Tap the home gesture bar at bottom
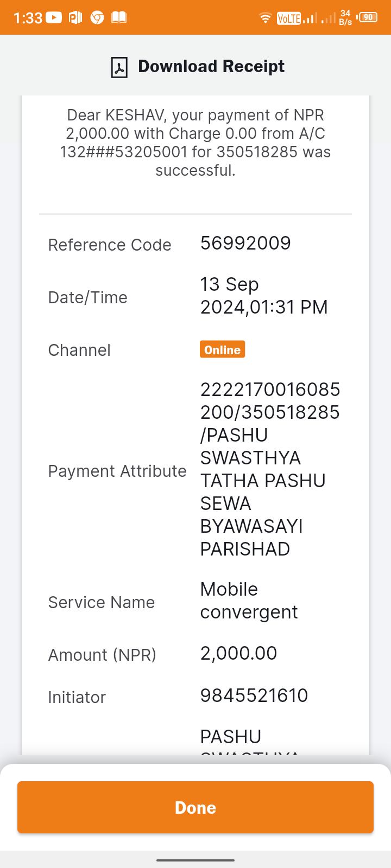Screen dimensions: 391x868 (x=195, y=860)
